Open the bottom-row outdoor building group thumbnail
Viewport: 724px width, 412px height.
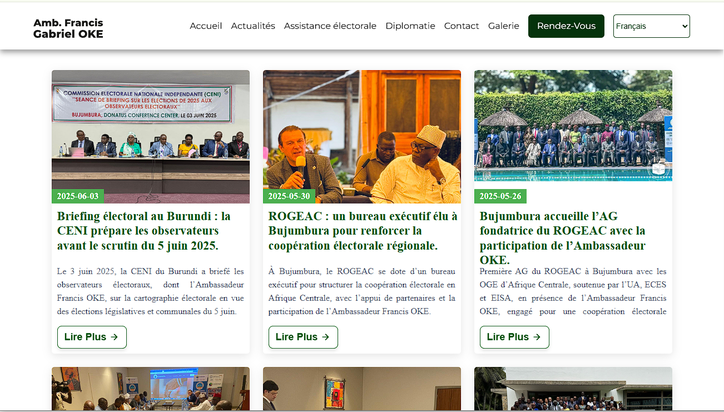coord(573,388)
